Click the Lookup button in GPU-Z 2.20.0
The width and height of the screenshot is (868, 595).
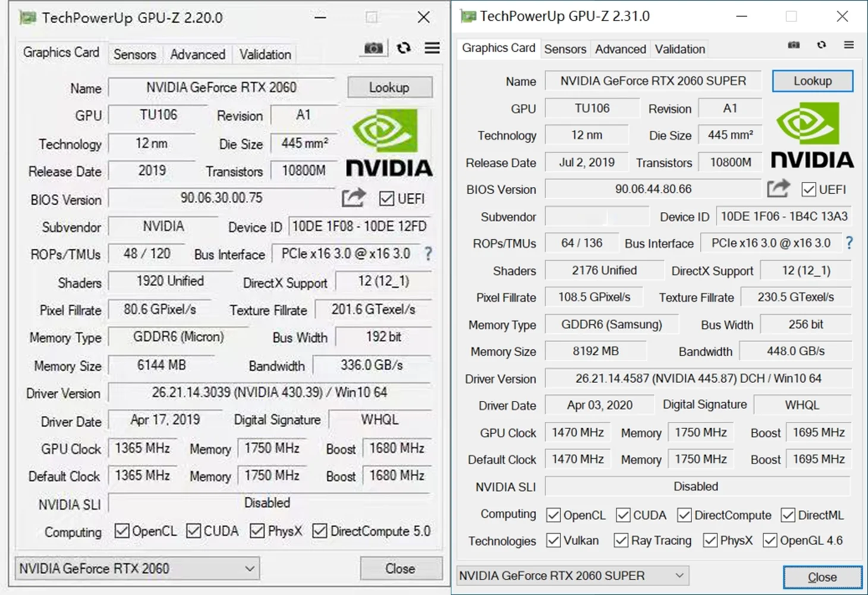pyautogui.click(x=389, y=87)
